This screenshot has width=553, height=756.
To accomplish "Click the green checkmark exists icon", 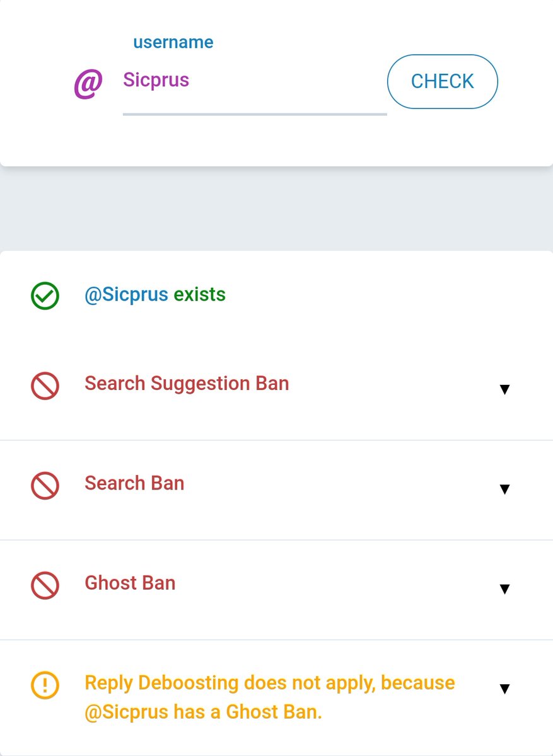I will click(45, 295).
